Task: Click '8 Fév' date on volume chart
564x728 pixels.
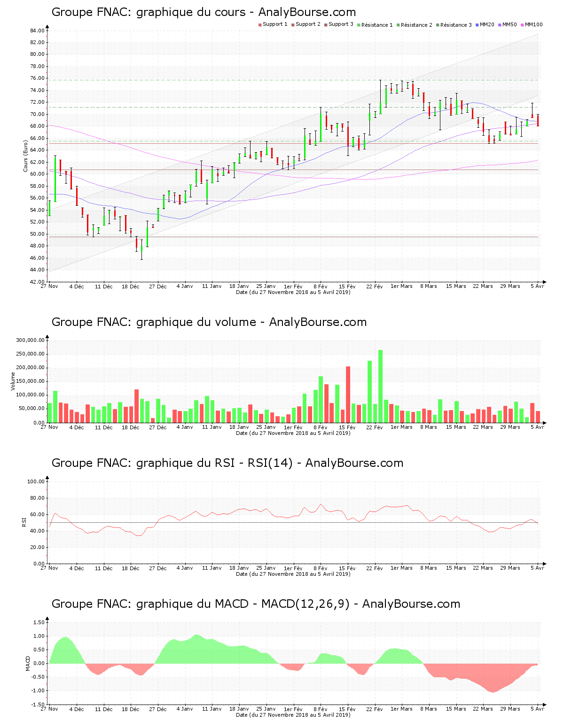Action: tap(320, 427)
